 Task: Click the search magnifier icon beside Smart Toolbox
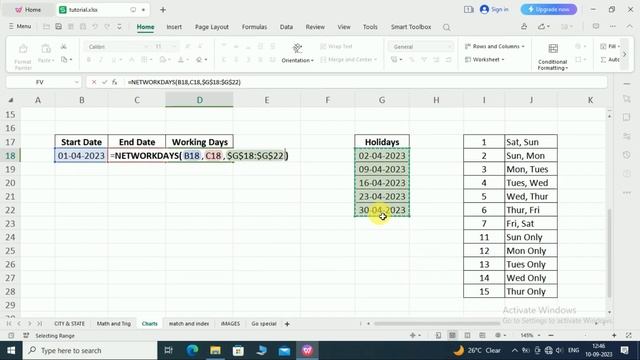[x=447, y=27]
